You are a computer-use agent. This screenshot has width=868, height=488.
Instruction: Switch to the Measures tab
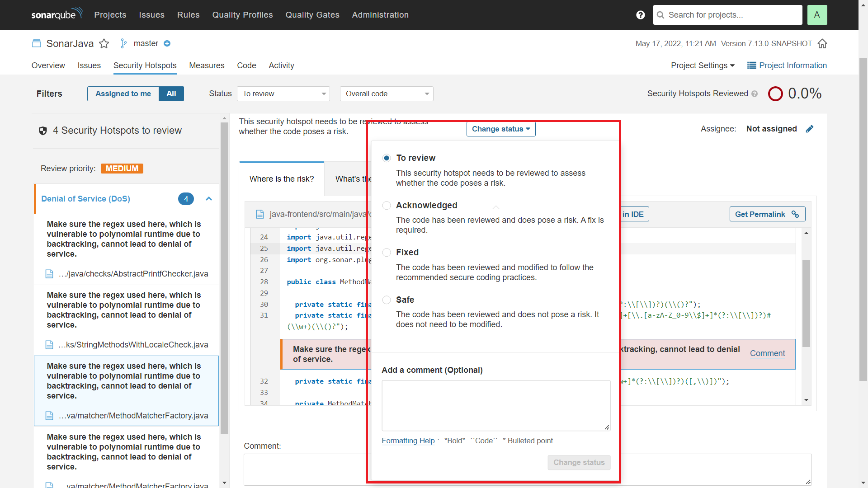pos(207,66)
